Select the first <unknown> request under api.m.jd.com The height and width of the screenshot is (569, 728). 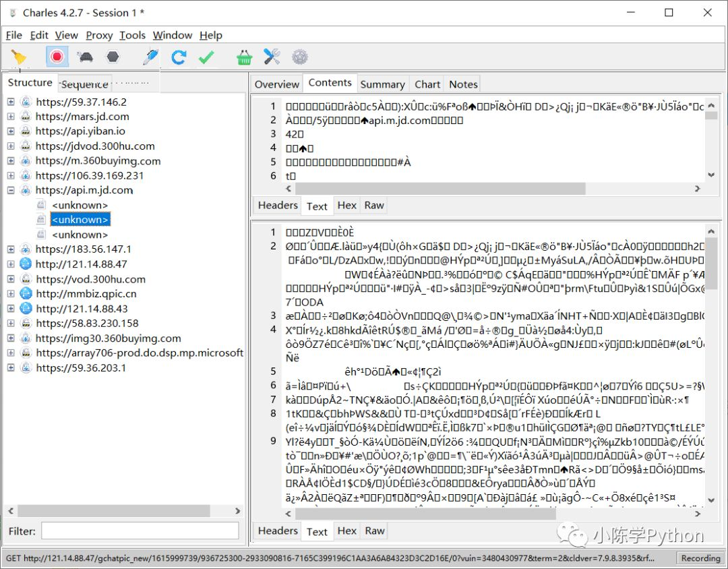click(x=80, y=205)
